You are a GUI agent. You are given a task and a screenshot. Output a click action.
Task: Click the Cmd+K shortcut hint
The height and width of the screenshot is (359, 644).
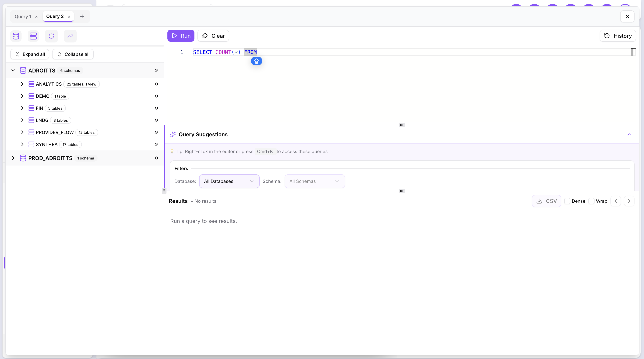coord(265,152)
